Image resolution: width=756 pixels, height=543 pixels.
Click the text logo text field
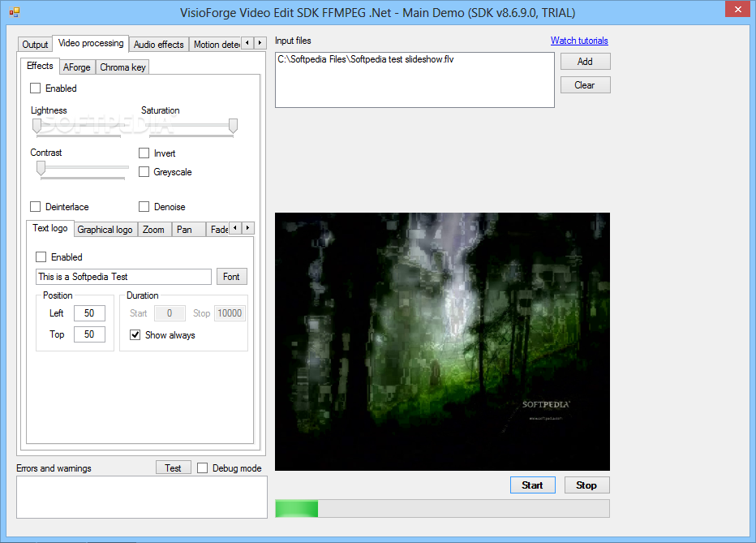(x=123, y=277)
